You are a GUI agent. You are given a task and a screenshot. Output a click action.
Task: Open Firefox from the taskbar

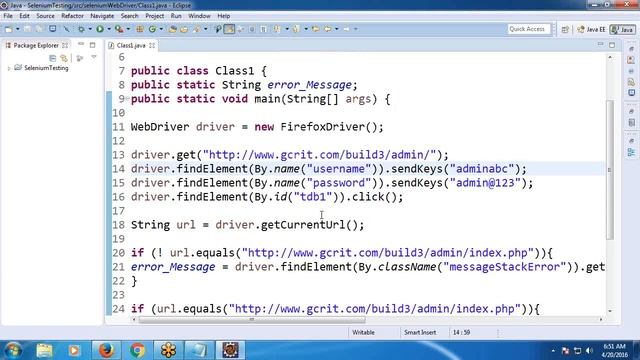(106, 350)
